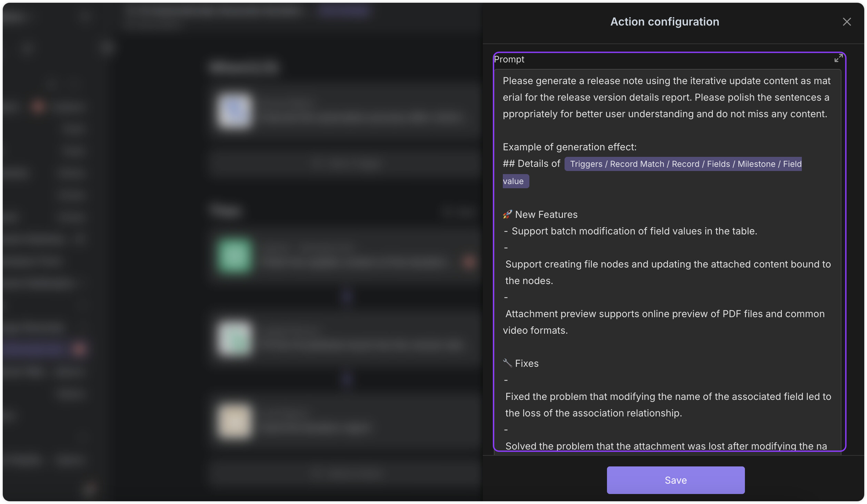The image size is (867, 504).
Task: Click the blurred beige step icon
Action: click(235, 421)
